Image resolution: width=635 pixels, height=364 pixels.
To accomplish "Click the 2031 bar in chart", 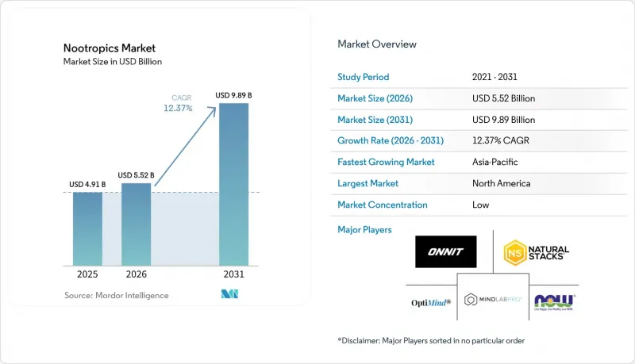I will 233,185.
